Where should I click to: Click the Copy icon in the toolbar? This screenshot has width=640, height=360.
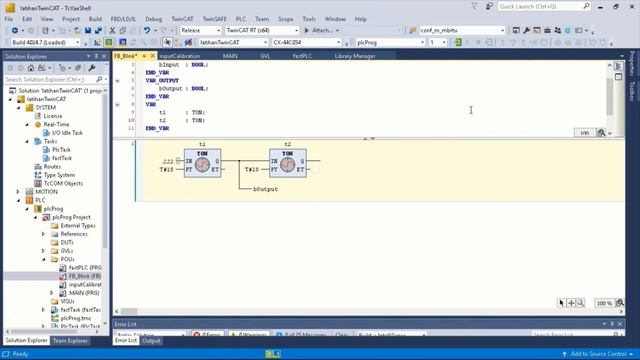pyautogui.click(x=122, y=31)
